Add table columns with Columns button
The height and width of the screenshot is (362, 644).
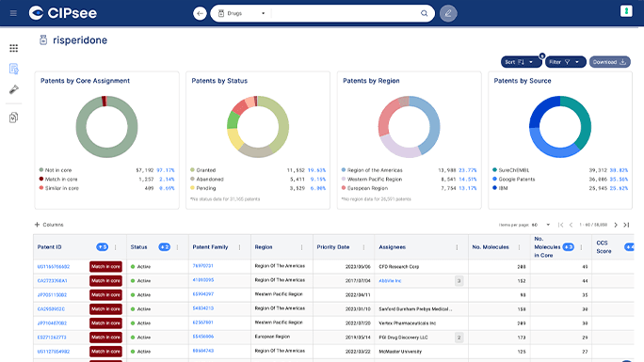click(49, 225)
